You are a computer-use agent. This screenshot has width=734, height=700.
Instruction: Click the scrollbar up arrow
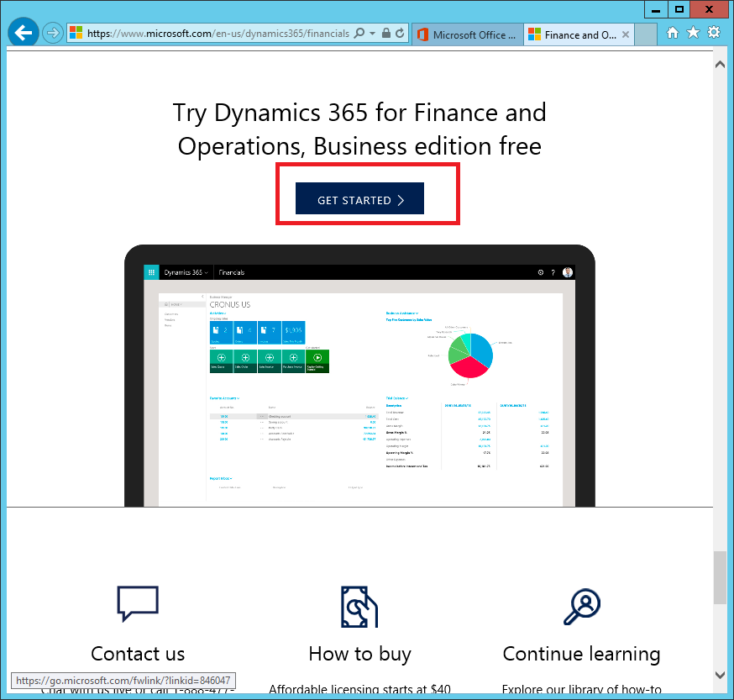tap(720, 65)
